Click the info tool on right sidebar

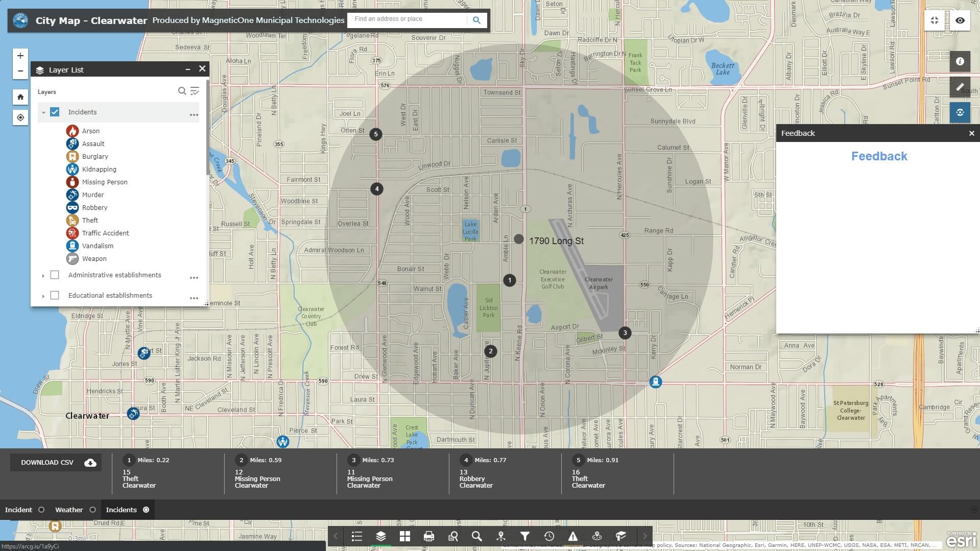click(x=960, y=61)
